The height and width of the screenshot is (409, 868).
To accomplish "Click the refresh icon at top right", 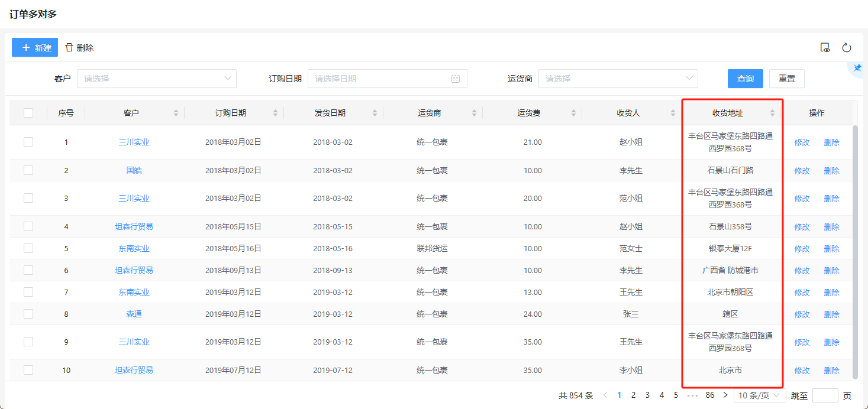I will [847, 48].
